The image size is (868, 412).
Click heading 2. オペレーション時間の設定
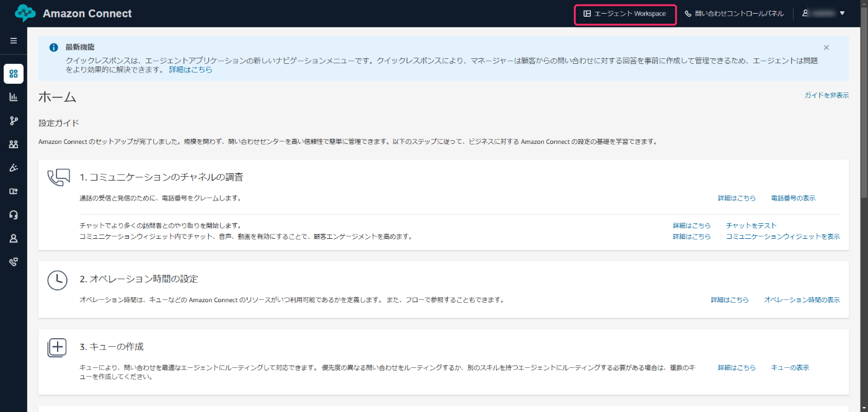tap(139, 279)
